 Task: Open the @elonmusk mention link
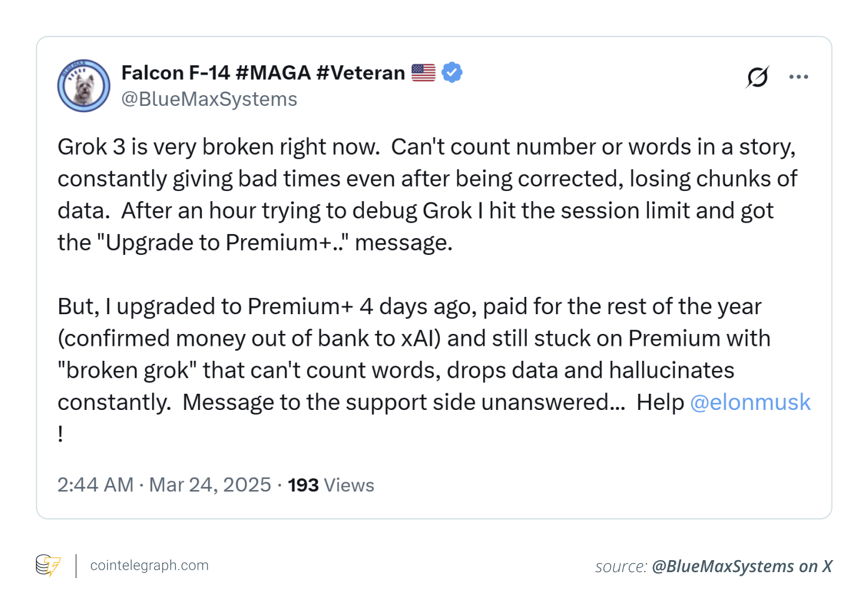click(x=751, y=402)
